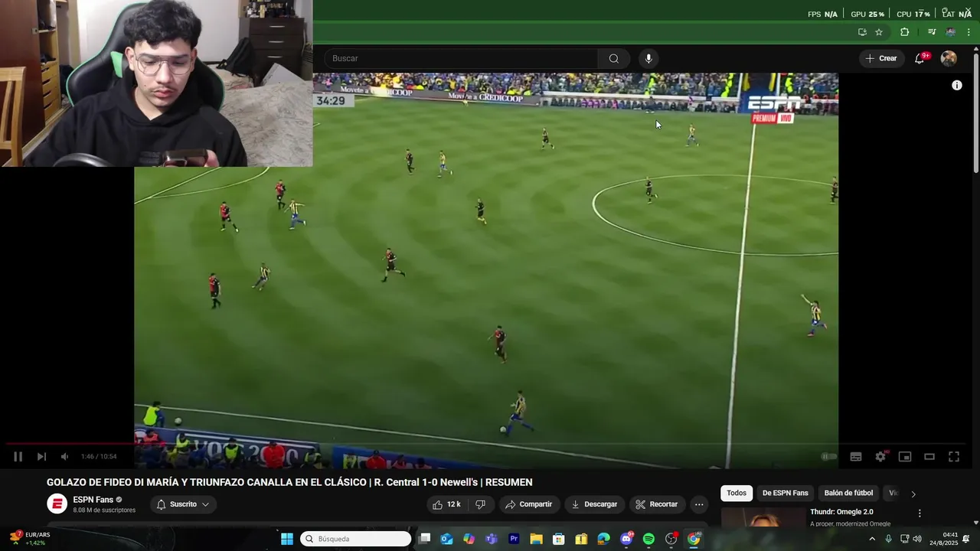The image size is (980, 551).
Task: Open the Thundr video thumbnail
Action: (x=763, y=518)
